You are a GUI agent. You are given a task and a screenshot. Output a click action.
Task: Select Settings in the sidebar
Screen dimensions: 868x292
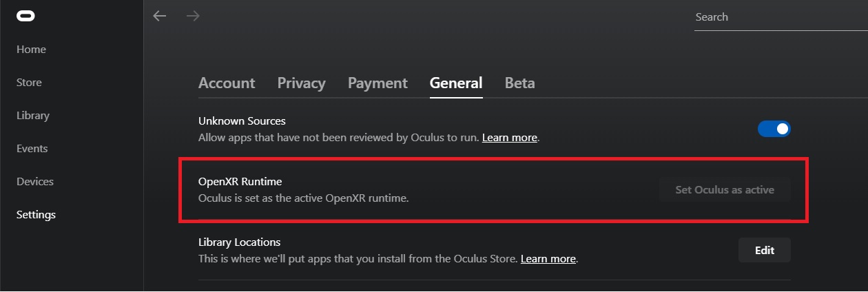click(x=36, y=215)
